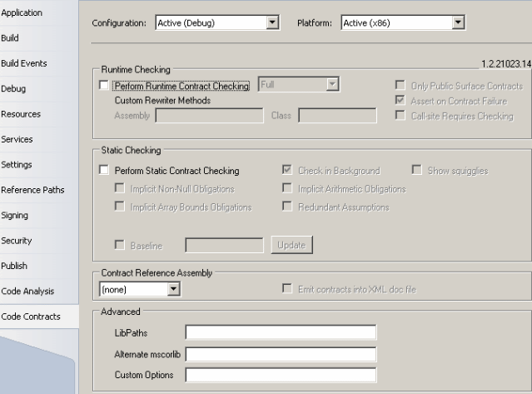Toggle Check in Background checkbox
The image size is (532, 394).
pos(288,171)
